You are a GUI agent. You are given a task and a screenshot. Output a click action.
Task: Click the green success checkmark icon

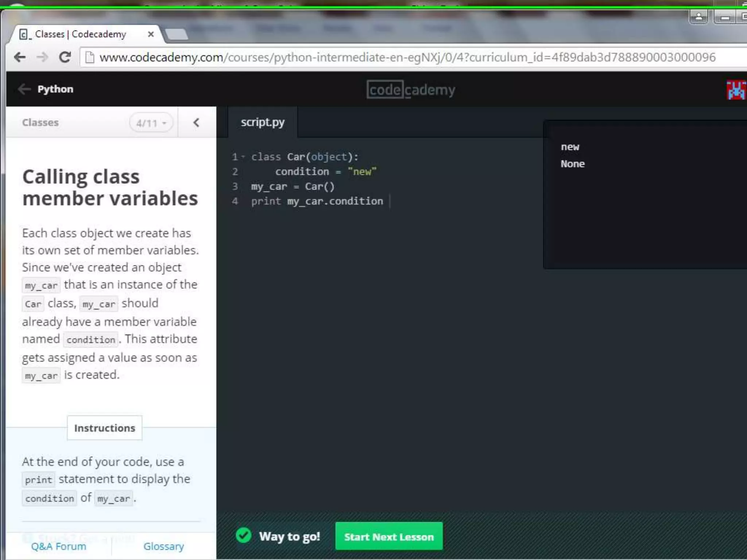[x=243, y=536]
